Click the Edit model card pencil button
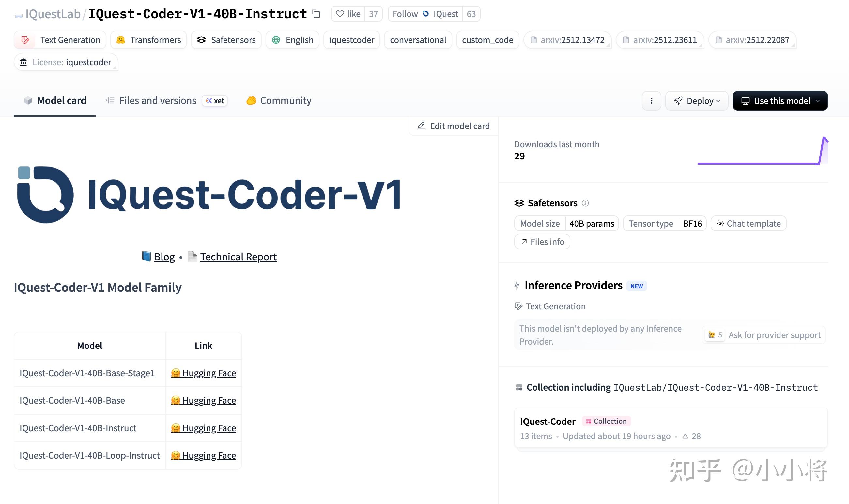This screenshot has height=504, width=849. click(x=454, y=126)
